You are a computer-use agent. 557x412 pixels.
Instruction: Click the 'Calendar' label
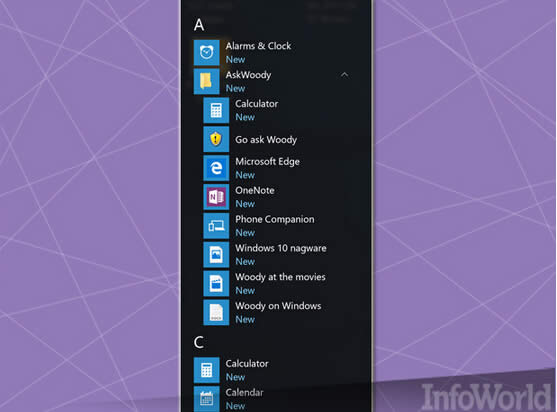coord(244,392)
